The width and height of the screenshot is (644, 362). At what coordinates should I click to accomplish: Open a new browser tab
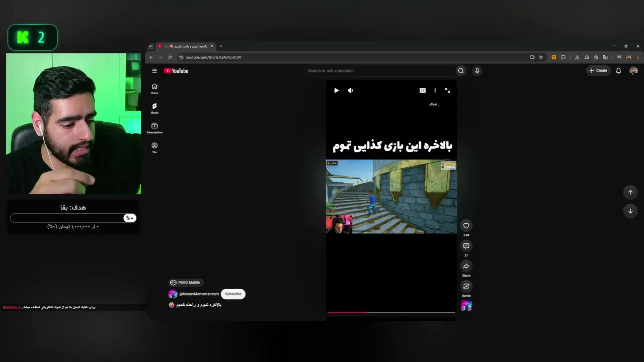[x=221, y=46]
